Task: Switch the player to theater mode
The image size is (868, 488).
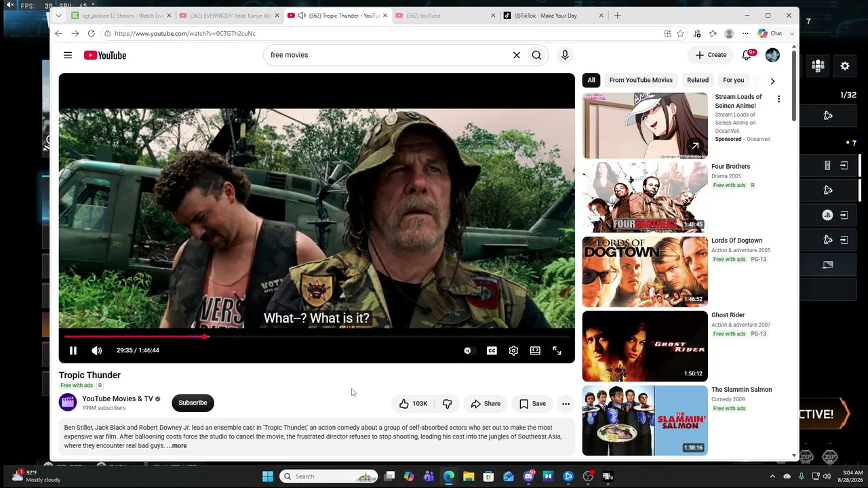Action: click(x=535, y=350)
